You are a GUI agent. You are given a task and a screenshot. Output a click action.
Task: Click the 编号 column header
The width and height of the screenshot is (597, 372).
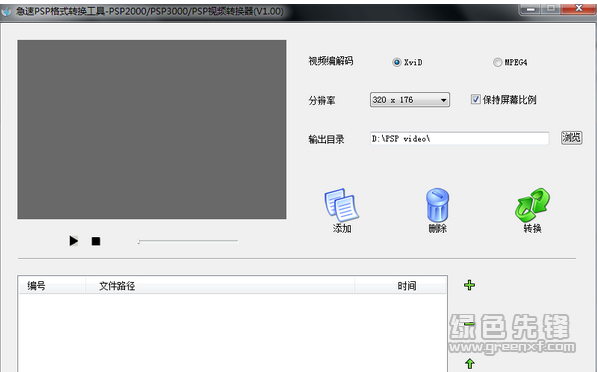51,286
